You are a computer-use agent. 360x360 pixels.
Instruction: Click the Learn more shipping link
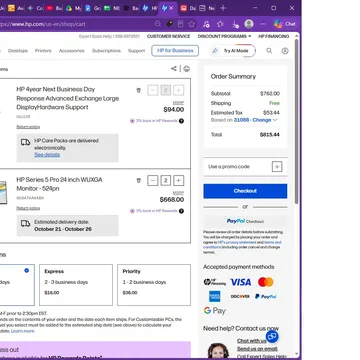(23, 331)
